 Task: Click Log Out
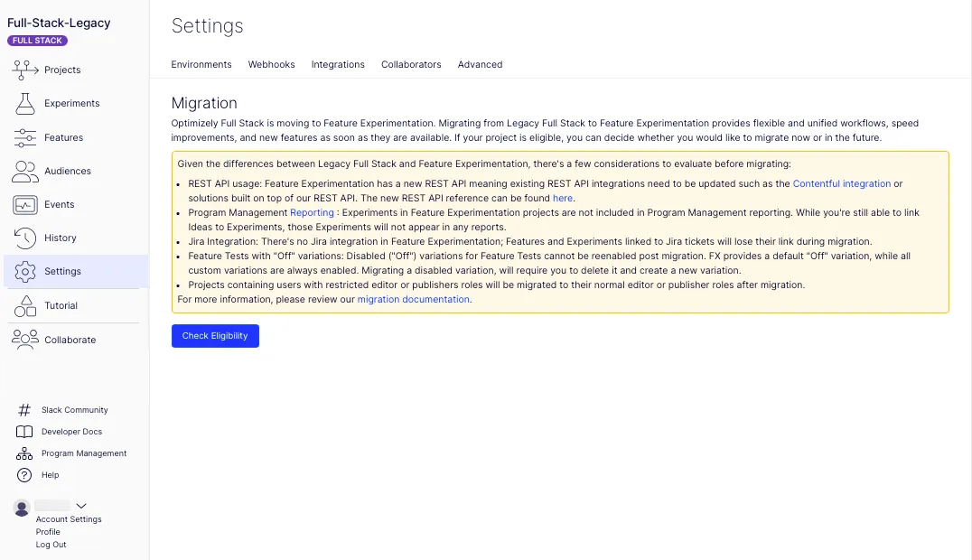tap(51, 545)
